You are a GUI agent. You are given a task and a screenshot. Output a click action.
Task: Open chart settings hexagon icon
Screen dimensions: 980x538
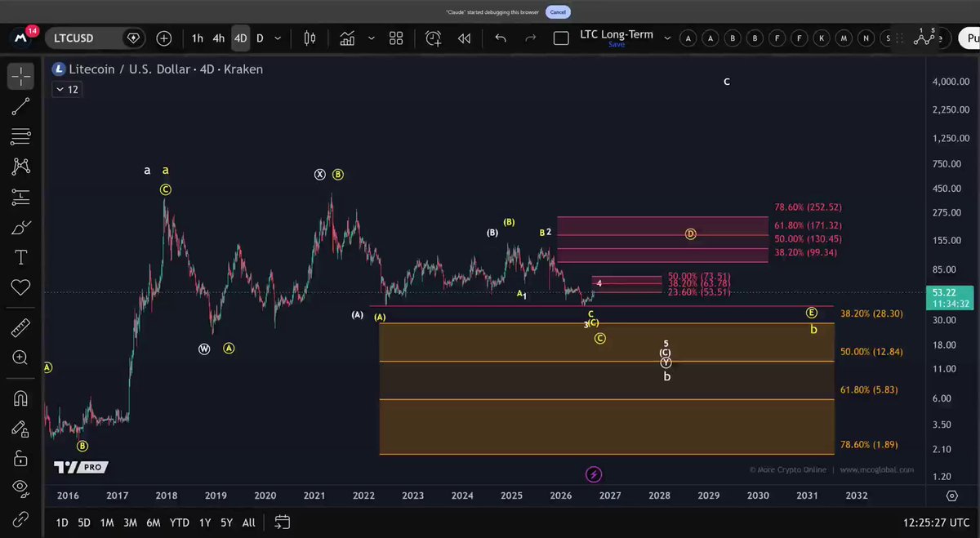click(x=952, y=496)
